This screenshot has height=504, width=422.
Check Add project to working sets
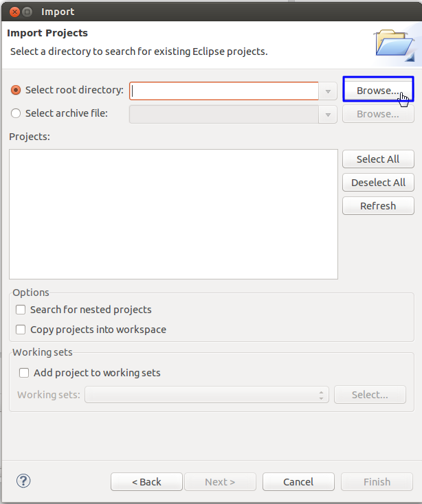pos(25,373)
